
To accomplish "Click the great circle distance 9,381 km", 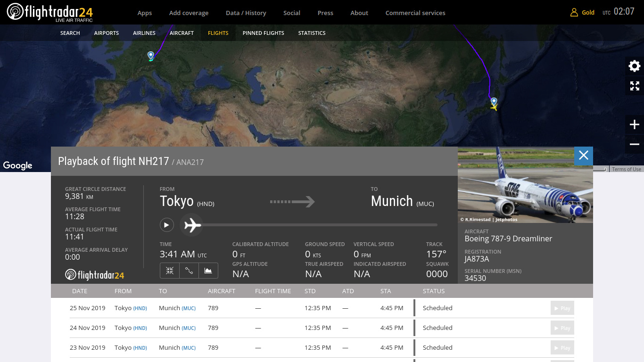I will coord(79,196).
